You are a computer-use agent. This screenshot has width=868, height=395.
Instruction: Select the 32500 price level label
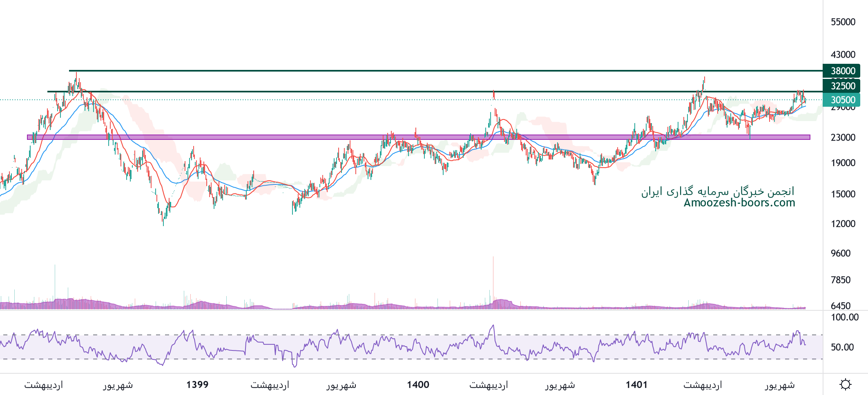coord(843,86)
